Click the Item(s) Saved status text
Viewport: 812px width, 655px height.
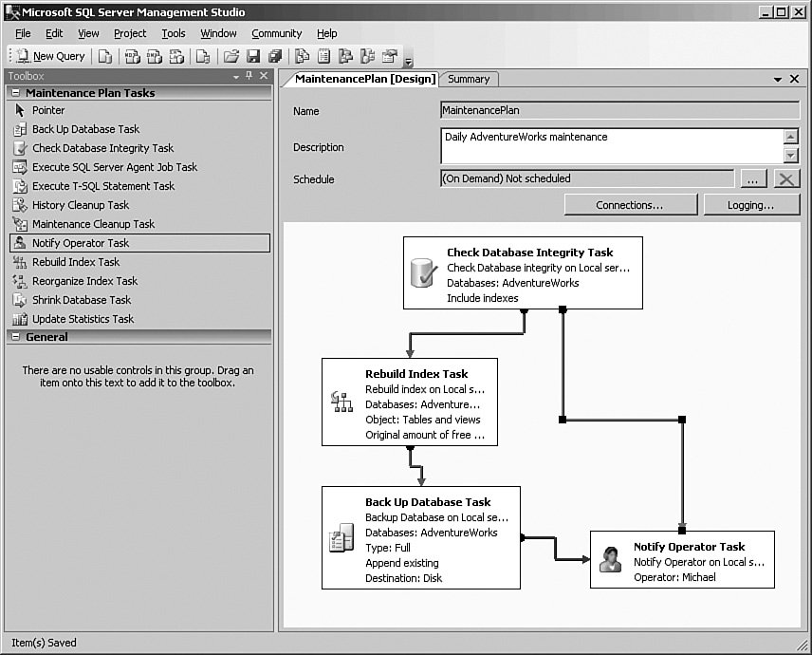coord(44,643)
